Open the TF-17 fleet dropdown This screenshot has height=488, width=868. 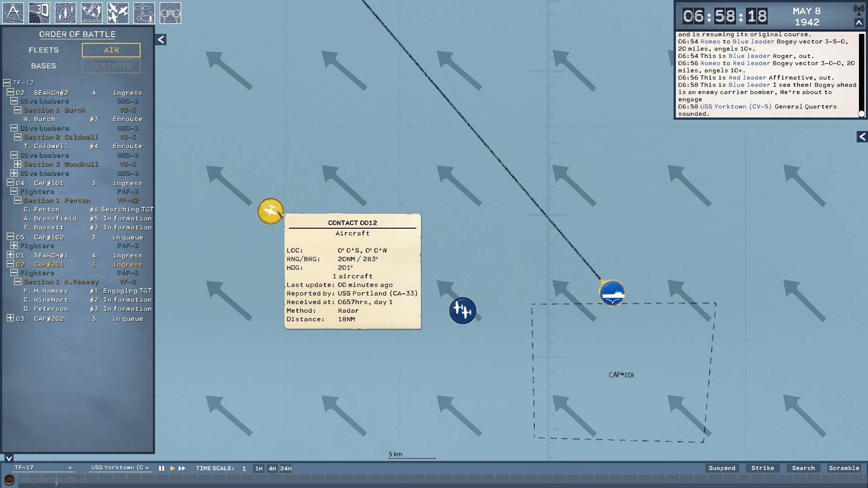click(x=43, y=468)
